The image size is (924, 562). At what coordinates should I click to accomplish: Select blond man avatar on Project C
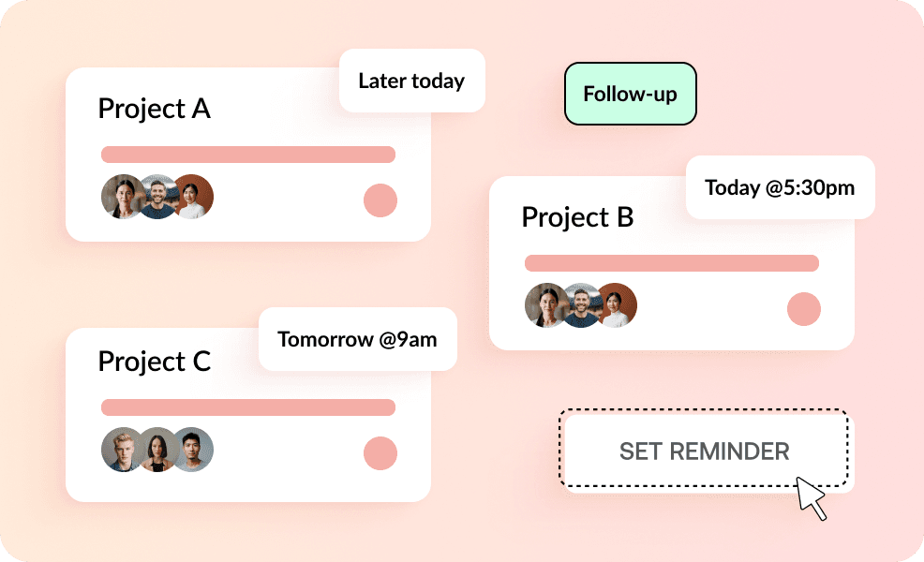[121, 450]
